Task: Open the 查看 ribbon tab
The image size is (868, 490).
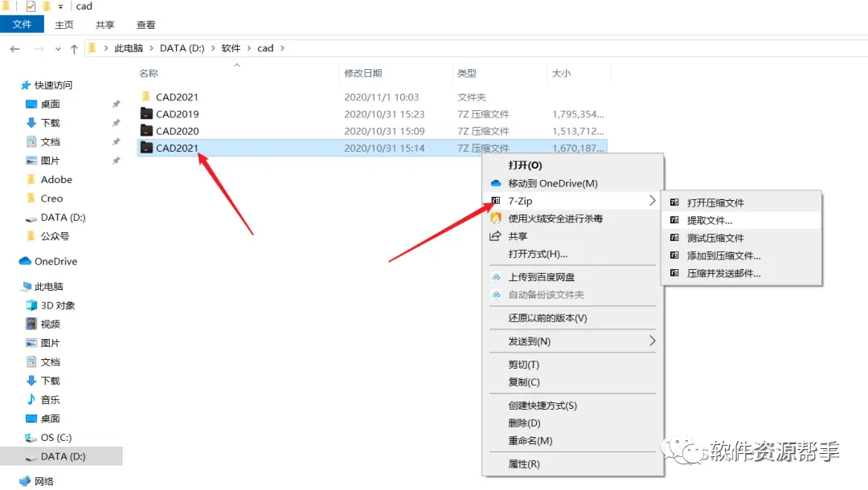Action: click(x=145, y=25)
